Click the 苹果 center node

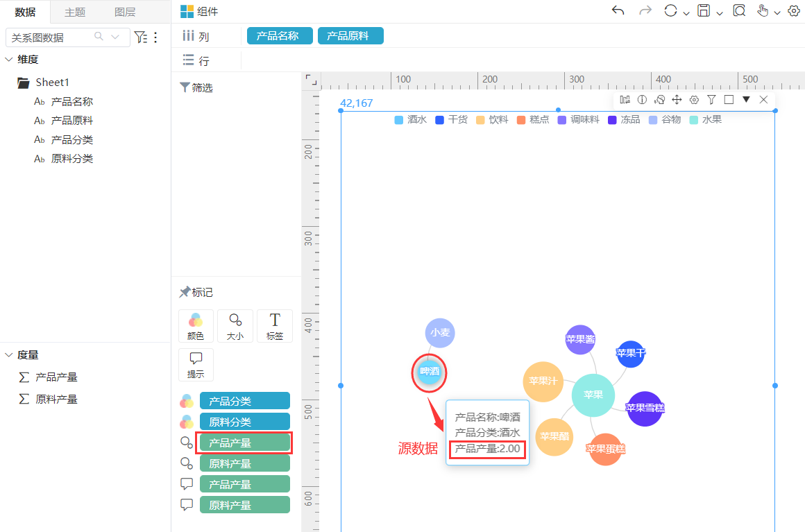coord(593,395)
